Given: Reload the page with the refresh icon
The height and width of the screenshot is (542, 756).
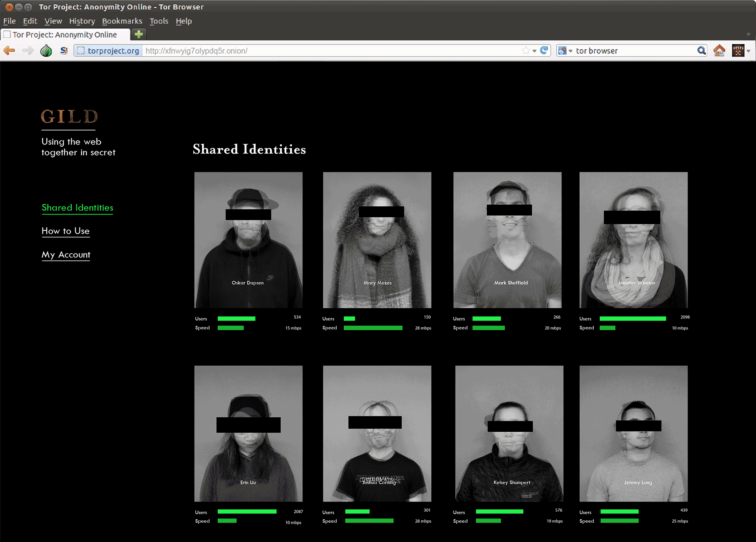Looking at the screenshot, I should point(544,50).
